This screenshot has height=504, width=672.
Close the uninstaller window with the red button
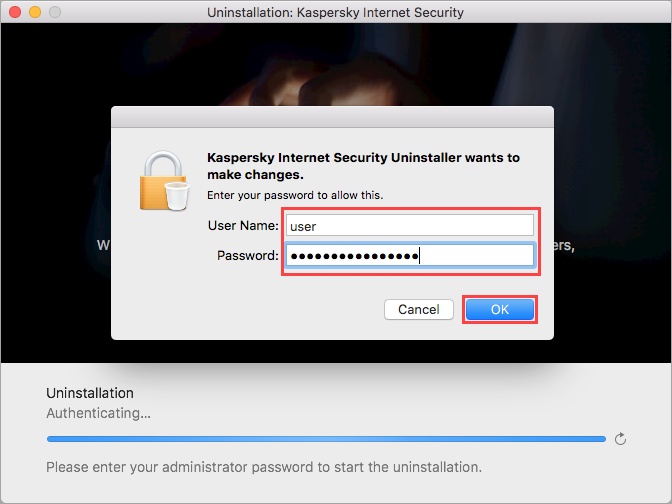pos(15,12)
